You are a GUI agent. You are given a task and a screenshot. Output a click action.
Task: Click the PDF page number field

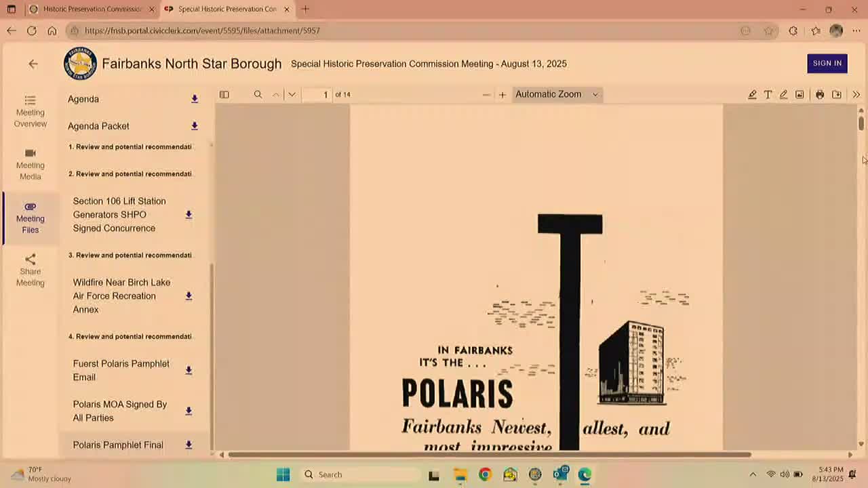[317, 94]
